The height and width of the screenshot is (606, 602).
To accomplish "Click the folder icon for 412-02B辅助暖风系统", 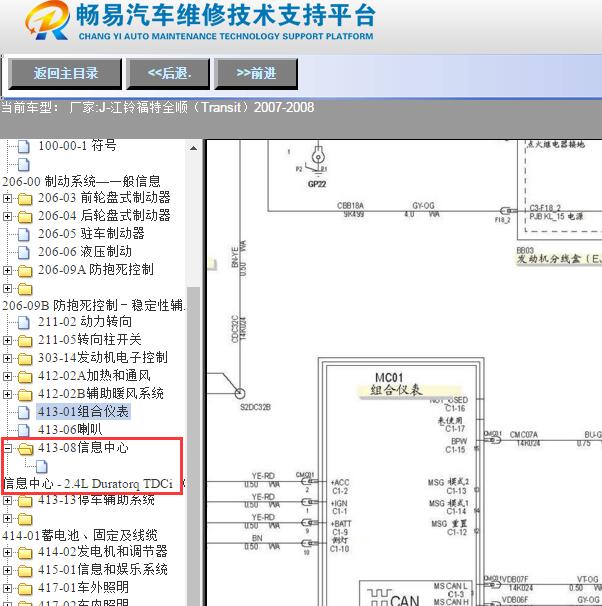I will tap(25, 394).
